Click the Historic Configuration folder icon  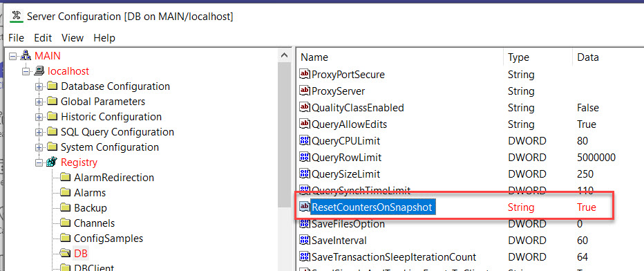52,117
